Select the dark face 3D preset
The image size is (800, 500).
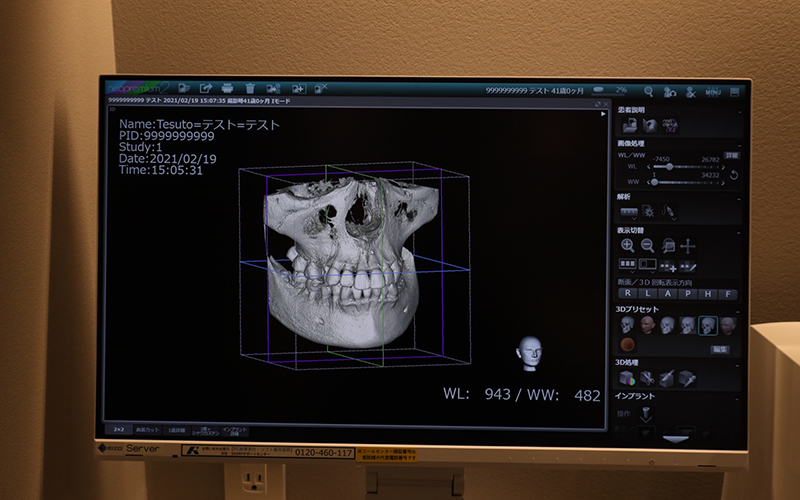728,326
